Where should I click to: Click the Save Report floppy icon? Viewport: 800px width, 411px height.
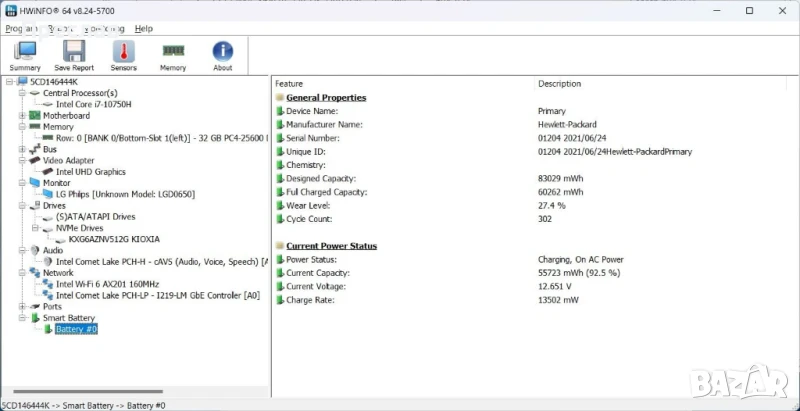point(74,54)
